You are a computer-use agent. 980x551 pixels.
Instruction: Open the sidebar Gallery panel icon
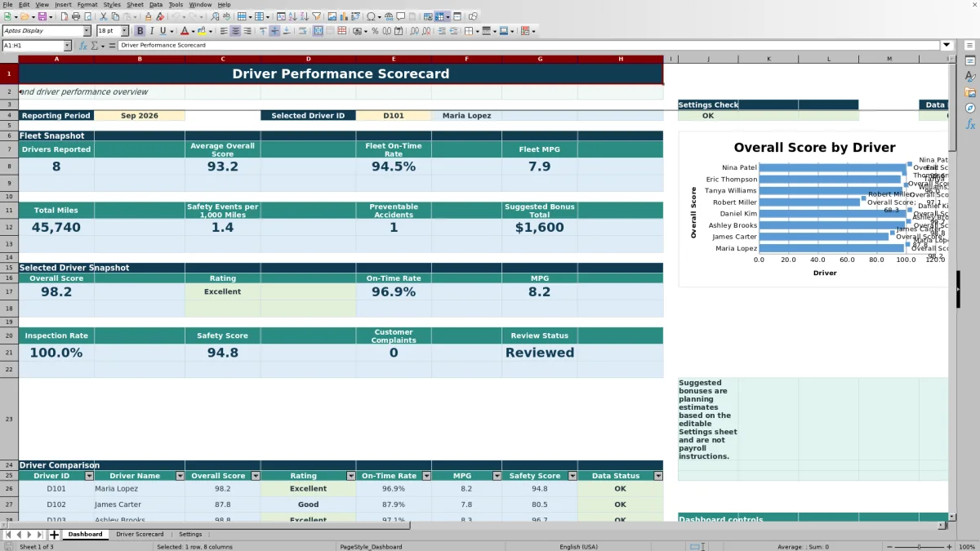[970, 92]
